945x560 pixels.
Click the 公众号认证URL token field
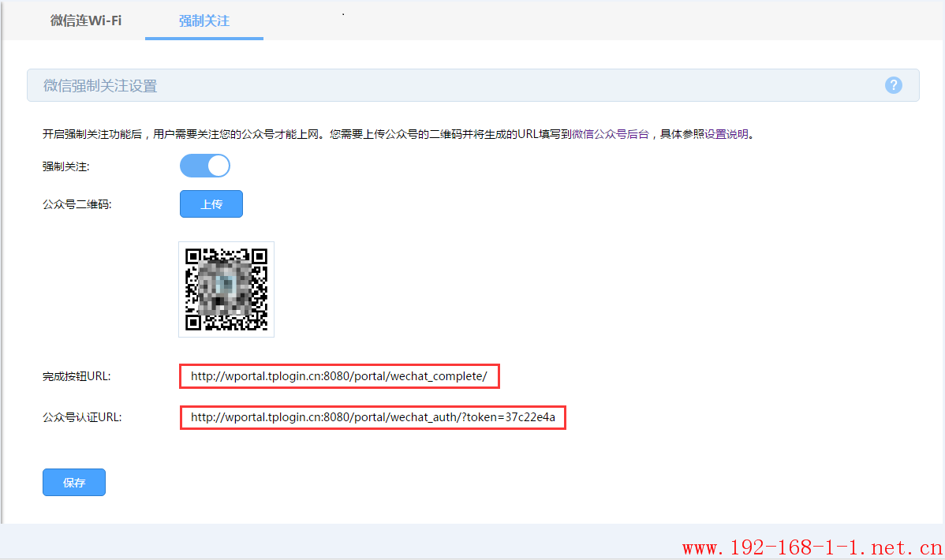click(372, 417)
